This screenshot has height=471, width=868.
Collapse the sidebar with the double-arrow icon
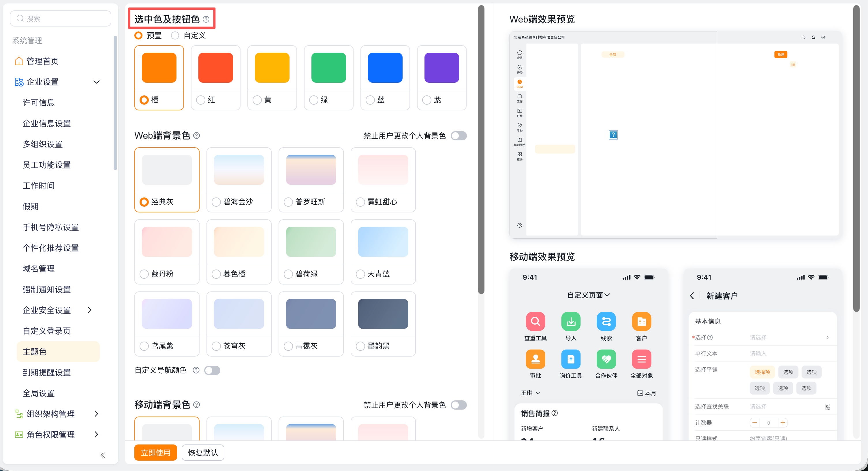(x=103, y=455)
